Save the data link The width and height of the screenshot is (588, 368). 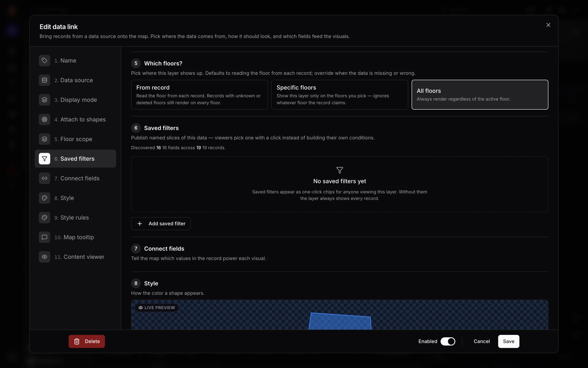[x=508, y=341]
